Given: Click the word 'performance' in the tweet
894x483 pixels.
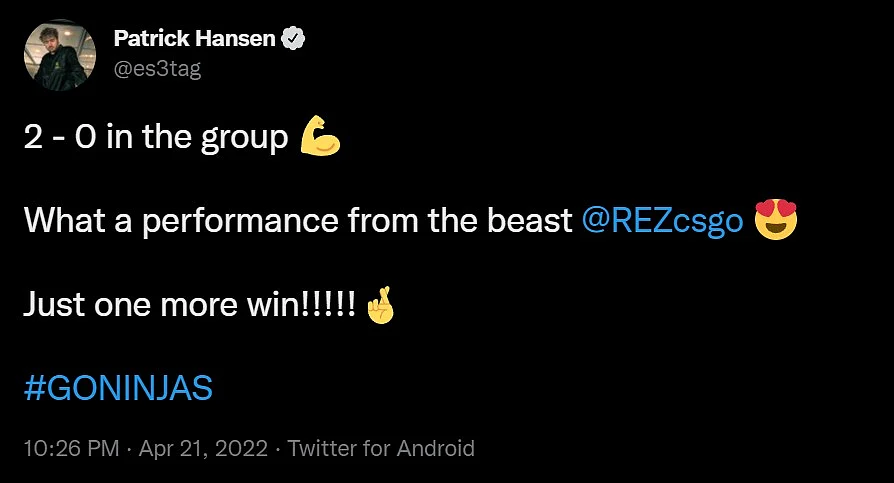Looking at the screenshot, I should (240, 221).
